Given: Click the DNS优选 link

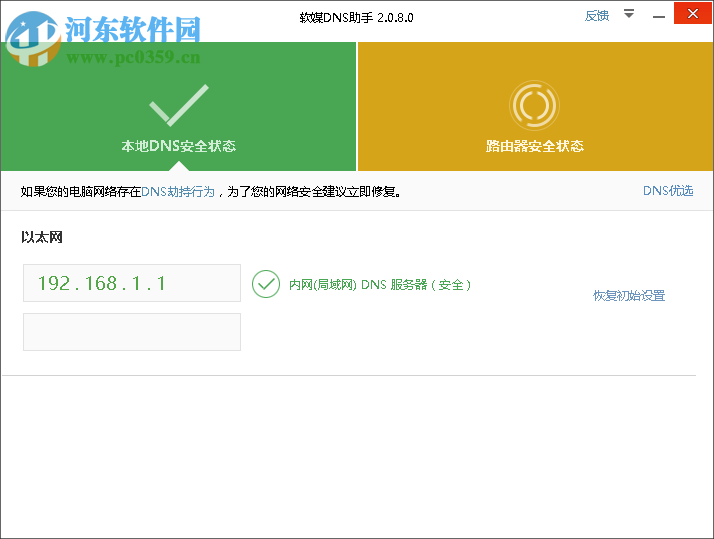Looking at the screenshot, I should tap(668, 191).
